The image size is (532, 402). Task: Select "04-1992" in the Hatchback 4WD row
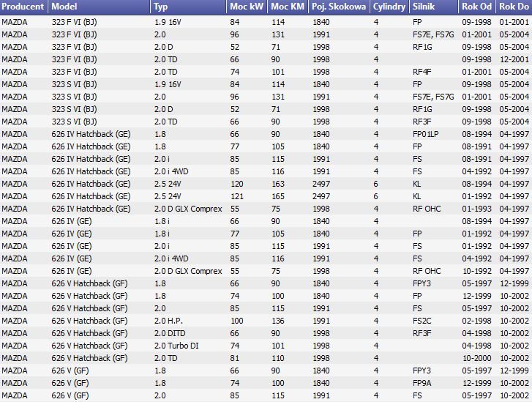pos(476,171)
